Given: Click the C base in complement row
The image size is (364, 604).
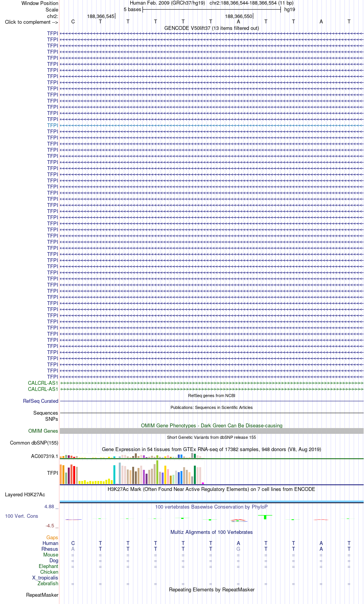Looking at the screenshot, I should pyautogui.click(x=73, y=22).
